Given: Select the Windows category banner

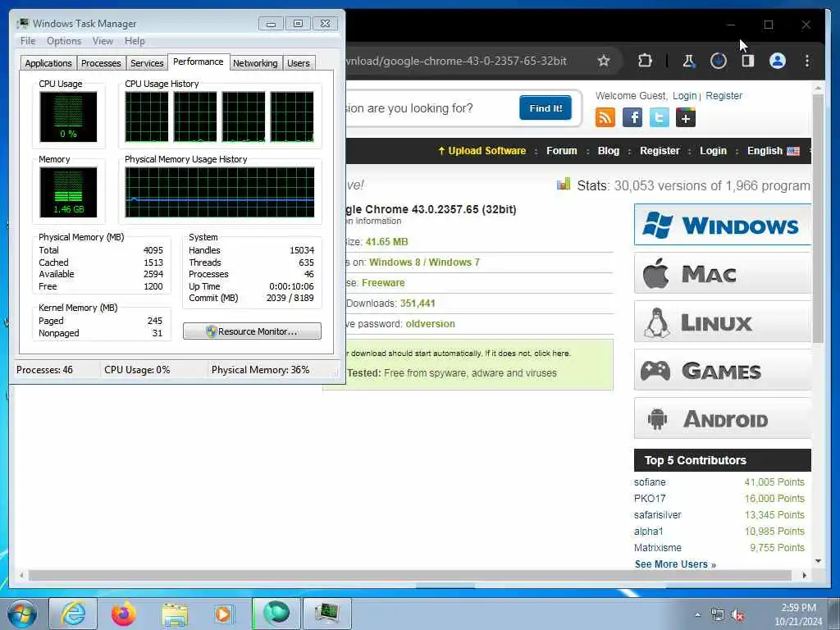Looking at the screenshot, I should (722, 225).
